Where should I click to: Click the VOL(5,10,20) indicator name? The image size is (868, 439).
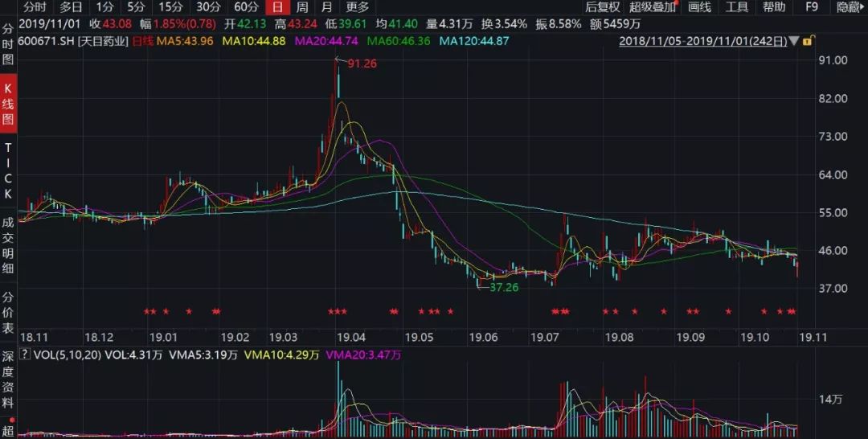click(67, 355)
